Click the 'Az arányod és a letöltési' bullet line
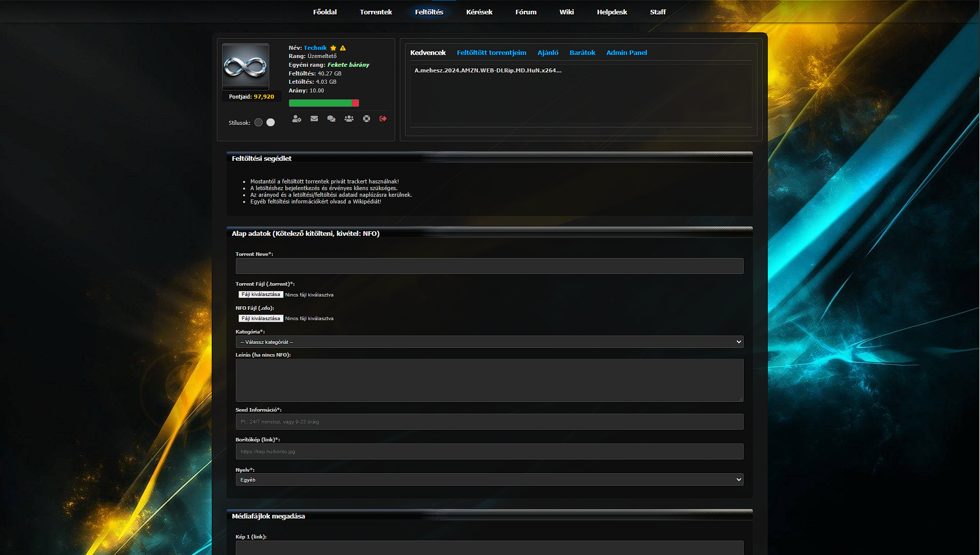This screenshot has height=555, width=980. coord(331,195)
